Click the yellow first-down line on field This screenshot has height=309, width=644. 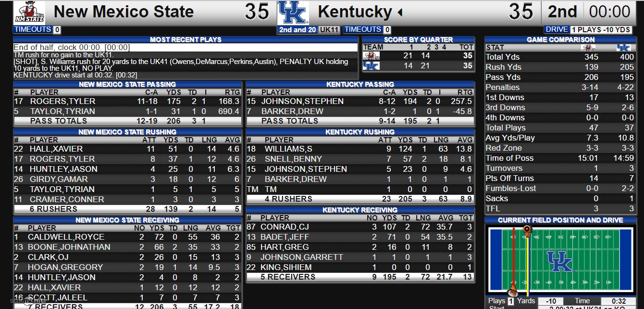tap(527, 262)
